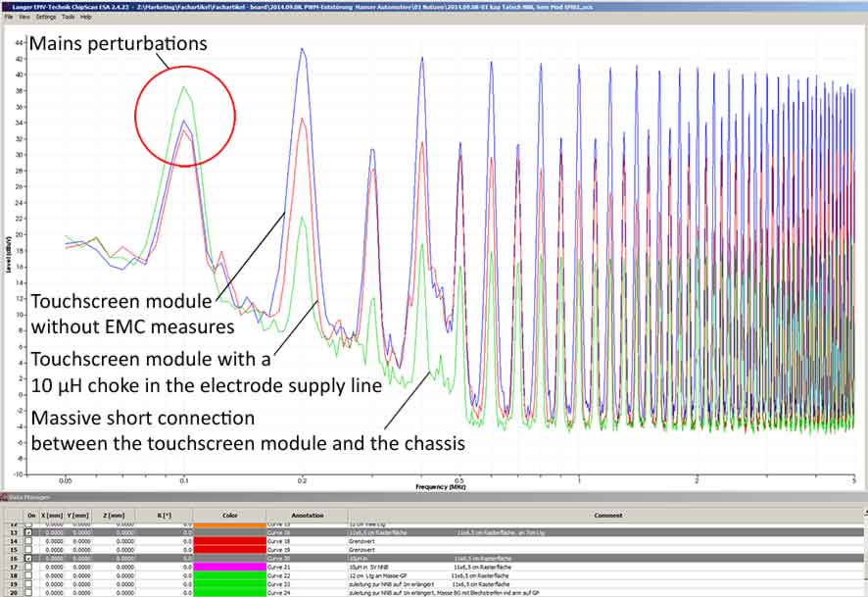Open the Tools menu

[x=68, y=17]
